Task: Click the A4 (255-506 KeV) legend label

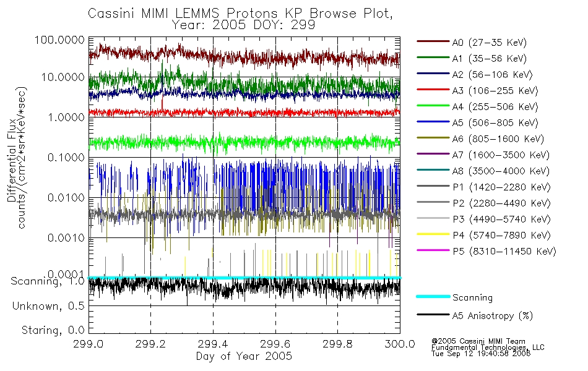Action: [495, 107]
